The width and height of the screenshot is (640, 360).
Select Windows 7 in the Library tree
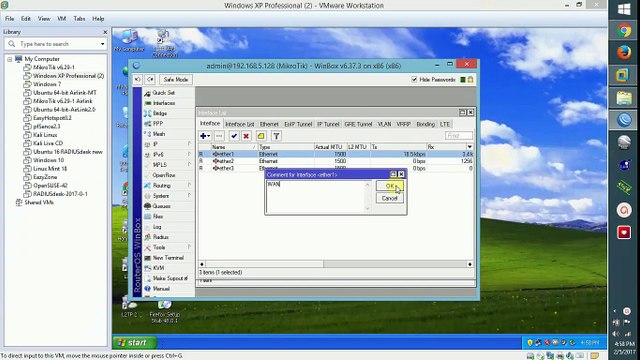pyautogui.click(x=47, y=84)
